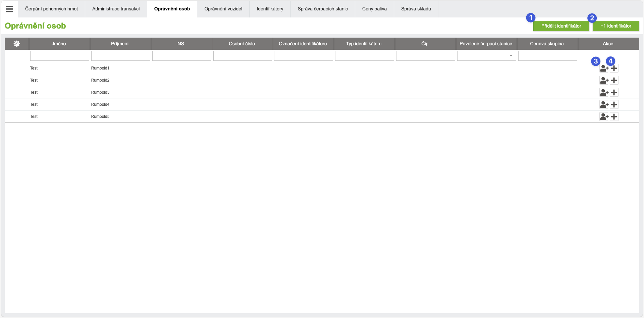
Task: Sort by Označení identifikátoru column header
Action: point(303,44)
